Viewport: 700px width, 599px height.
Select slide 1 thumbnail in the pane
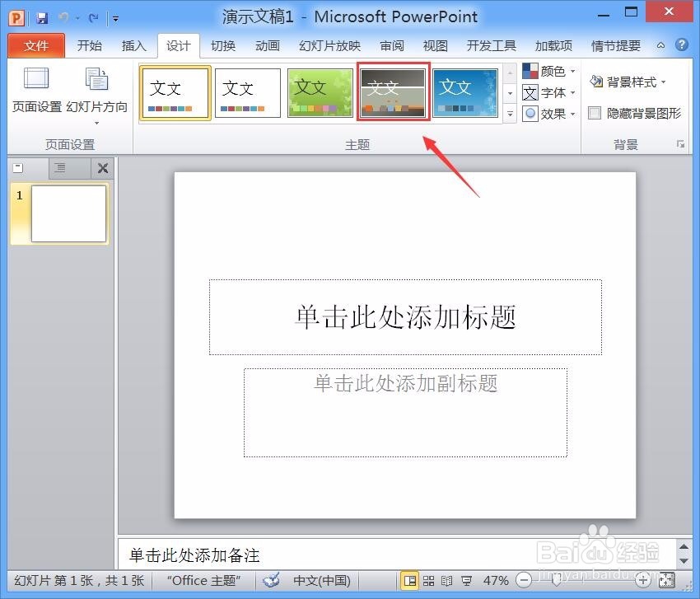point(68,214)
